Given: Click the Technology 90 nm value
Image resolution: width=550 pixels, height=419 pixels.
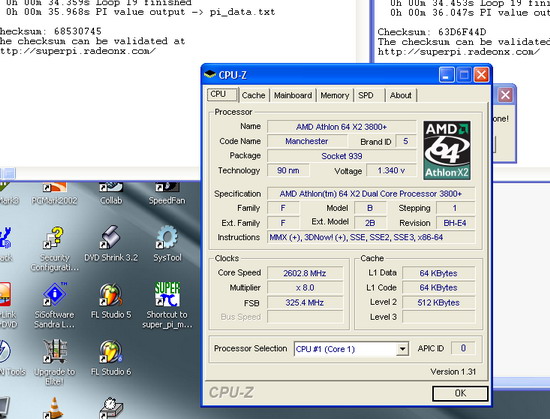Looking at the screenshot, I should 288,171.
